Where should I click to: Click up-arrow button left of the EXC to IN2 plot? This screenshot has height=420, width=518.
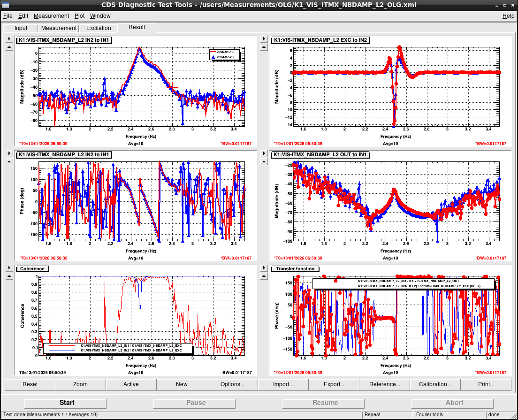264,47
